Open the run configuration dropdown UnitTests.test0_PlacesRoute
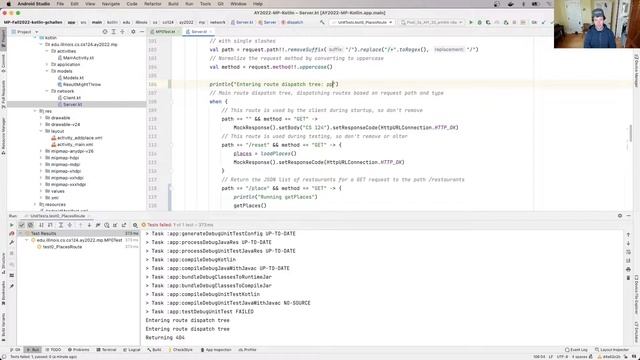Screen dimensions: 640x360 (x=362, y=22)
